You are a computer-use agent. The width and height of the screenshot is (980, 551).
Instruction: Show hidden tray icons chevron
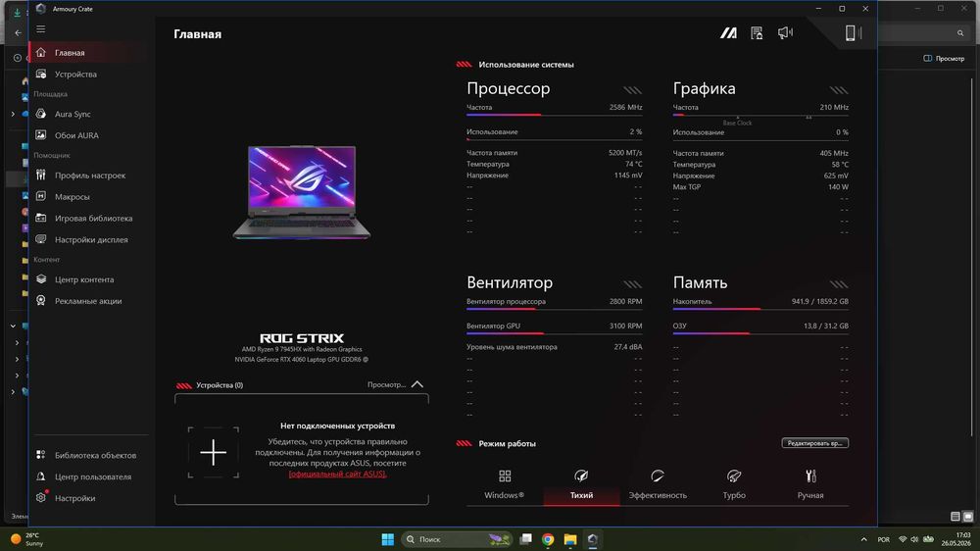click(863, 539)
